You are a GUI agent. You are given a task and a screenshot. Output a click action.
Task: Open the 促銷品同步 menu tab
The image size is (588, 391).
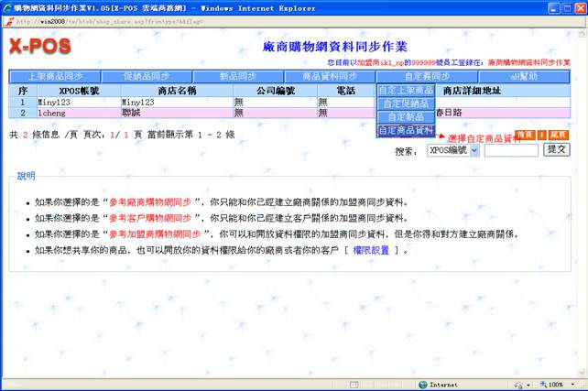pyautogui.click(x=146, y=77)
